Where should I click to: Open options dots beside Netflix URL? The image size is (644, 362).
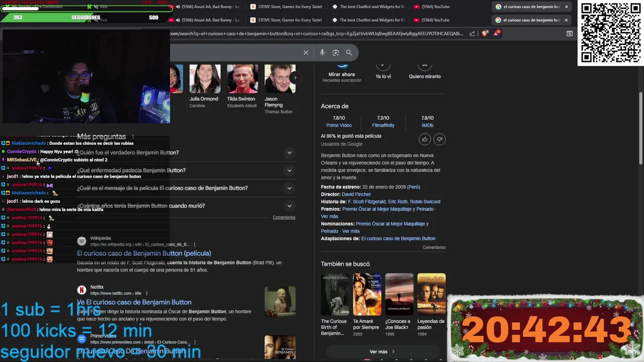[147, 293]
